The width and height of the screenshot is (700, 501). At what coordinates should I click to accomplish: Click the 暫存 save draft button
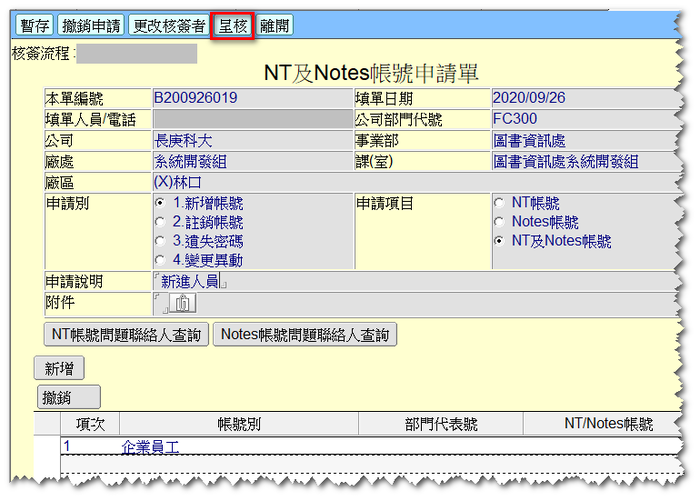coord(34,26)
